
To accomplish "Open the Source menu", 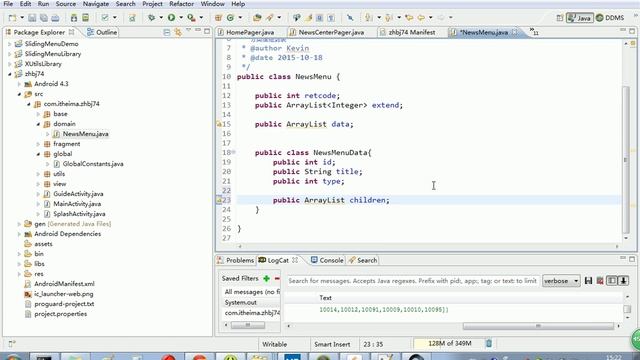I will pyautogui.click(x=66, y=4).
